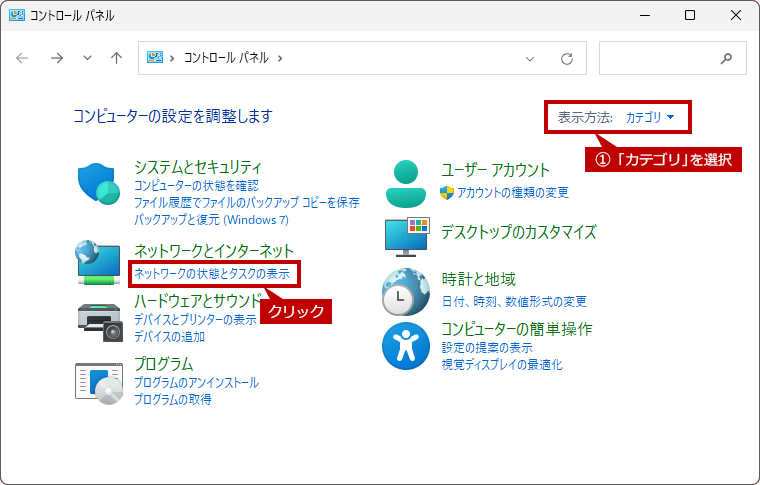Open コンピューターの簡単操作 category

coord(517,329)
